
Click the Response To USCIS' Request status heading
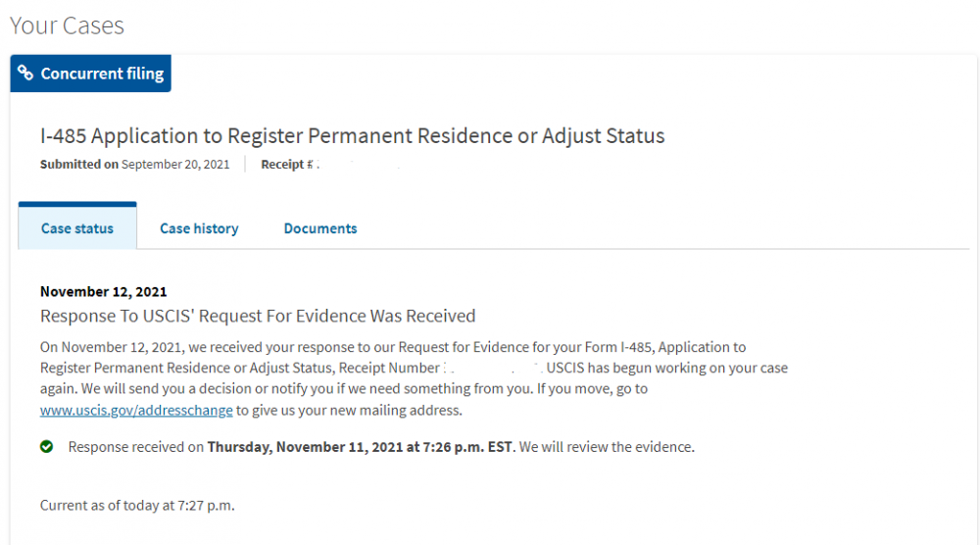click(258, 316)
